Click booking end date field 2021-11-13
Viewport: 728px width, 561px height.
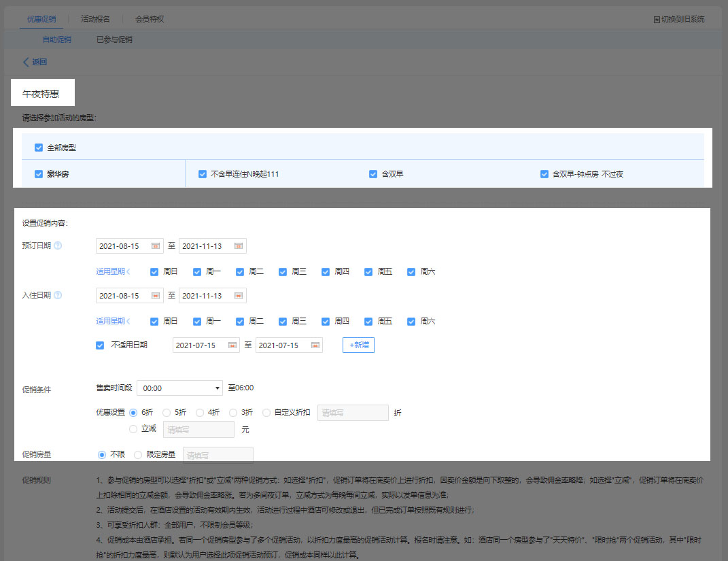[x=213, y=246]
